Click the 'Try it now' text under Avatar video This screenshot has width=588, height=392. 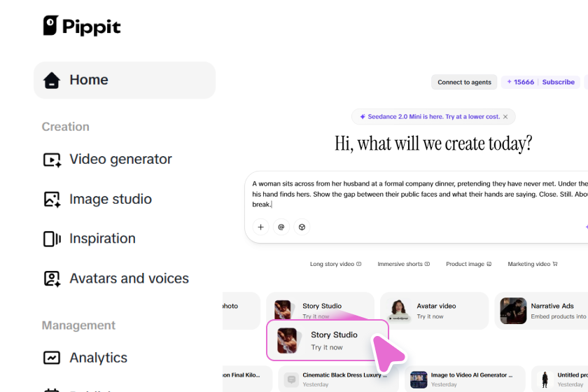[430, 316]
